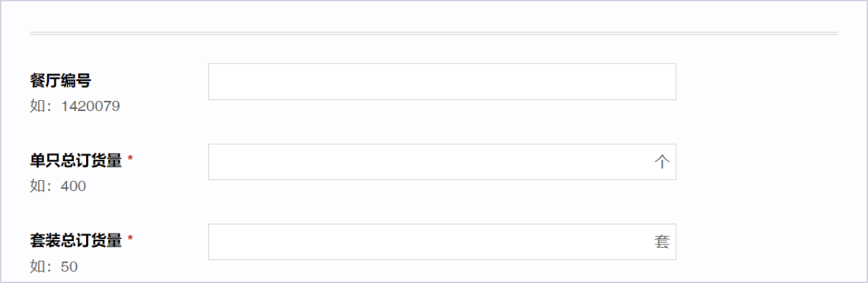Place cursor in the restaurant number field
Screen dimensions: 868x283
click(x=441, y=82)
